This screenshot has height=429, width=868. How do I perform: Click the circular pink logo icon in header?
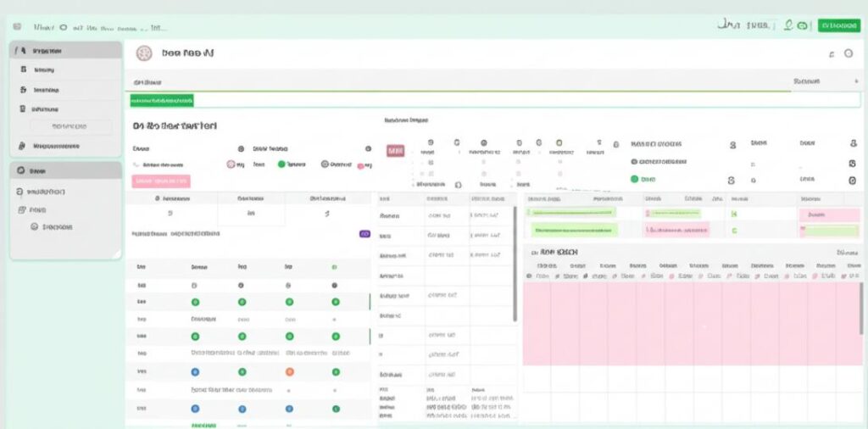coord(144,53)
